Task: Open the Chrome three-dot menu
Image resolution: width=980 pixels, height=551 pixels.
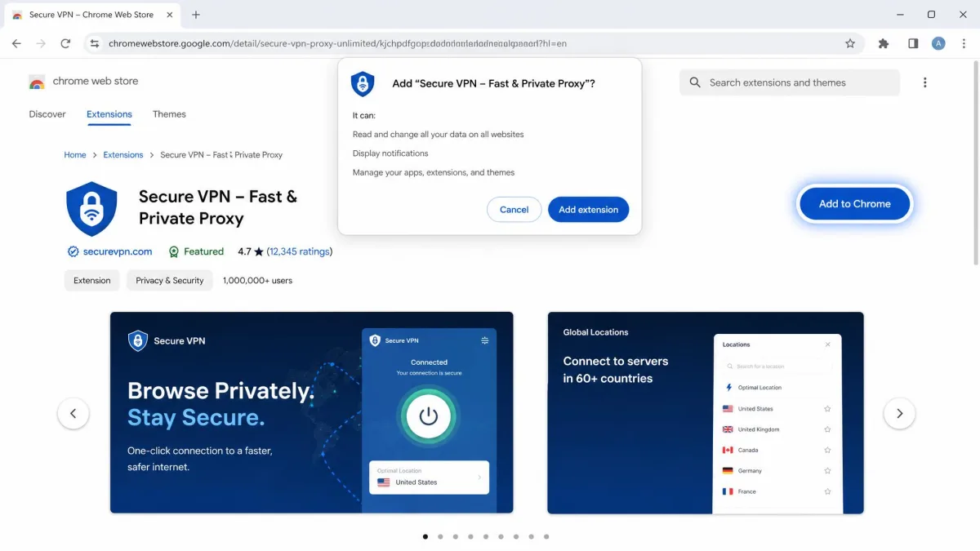Action: pos(962,43)
